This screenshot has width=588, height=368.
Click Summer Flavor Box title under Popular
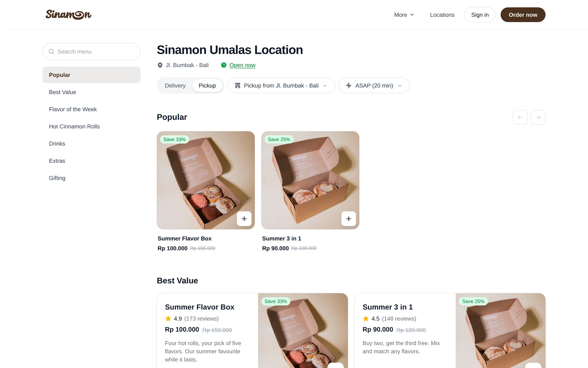coord(185,239)
